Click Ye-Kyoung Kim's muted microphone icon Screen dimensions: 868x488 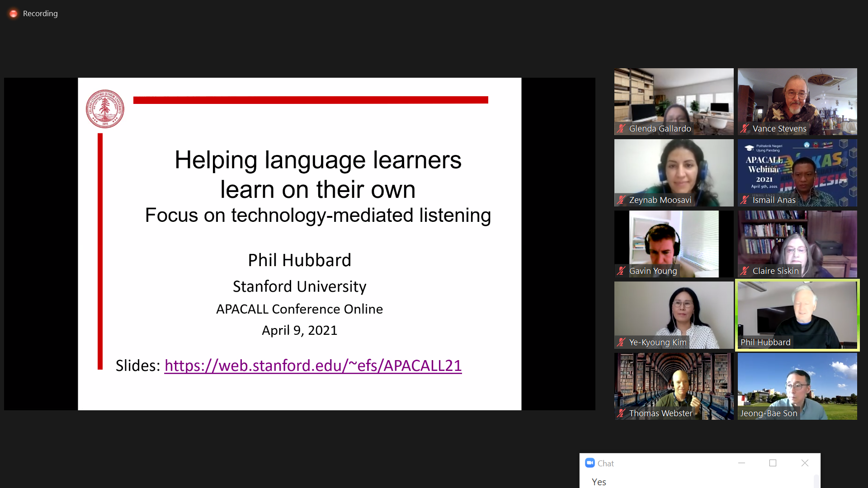click(x=622, y=342)
